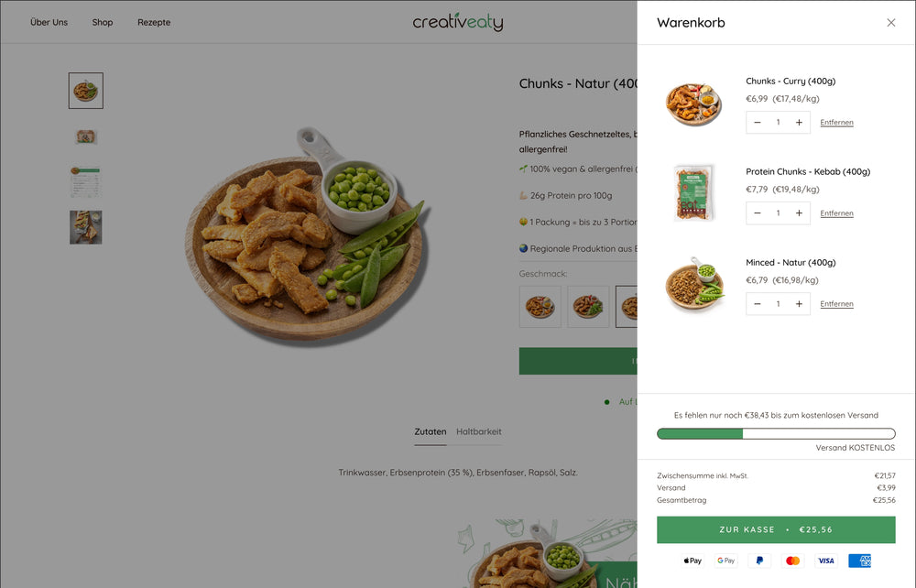Open the Shop page

click(x=102, y=22)
